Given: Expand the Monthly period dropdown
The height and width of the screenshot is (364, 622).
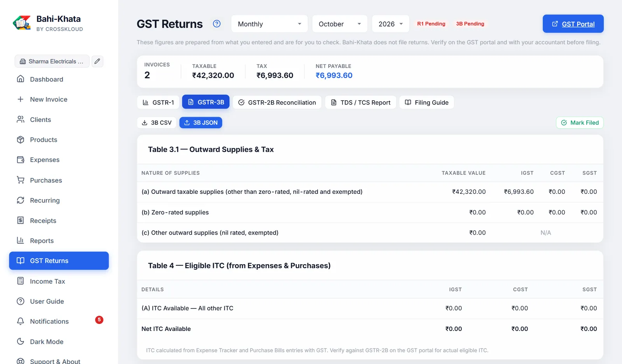Looking at the screenshot, I should point(269,24).
